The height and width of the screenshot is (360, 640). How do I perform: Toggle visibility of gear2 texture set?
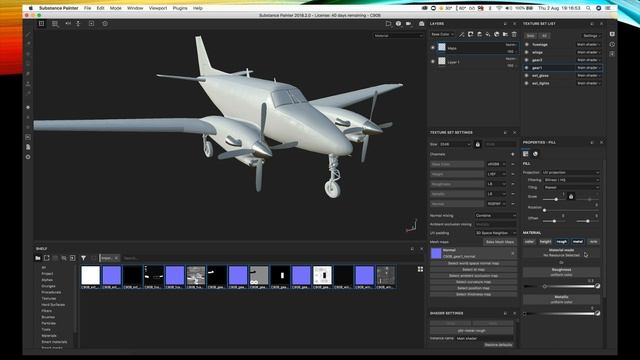click(527, 60)
